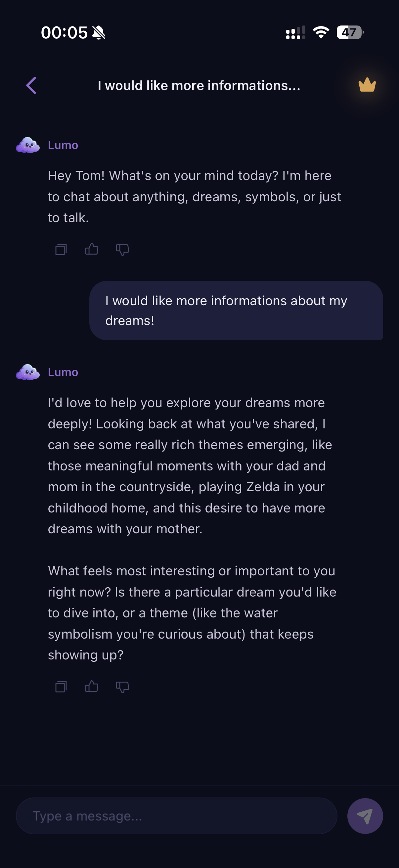
Task: Tap the second Lumo cloud avatar
Action: click(x=28, y=372)
